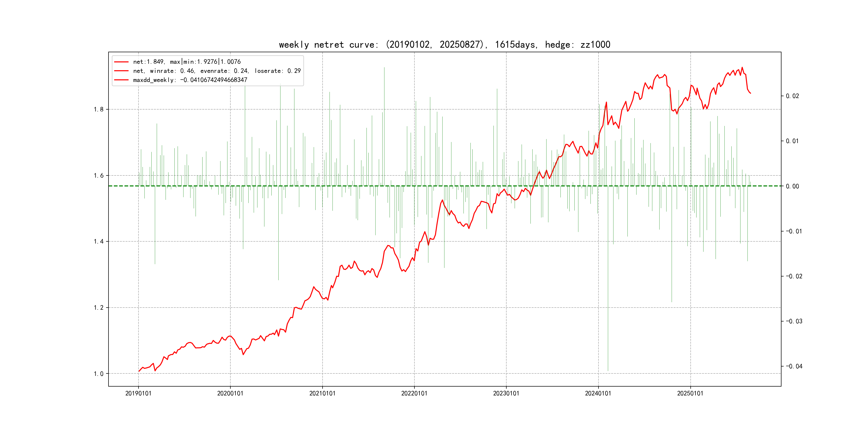This screenshot has width=868, height=434.
Task: Click the 20240101 x-axis label
Action: 598,393
